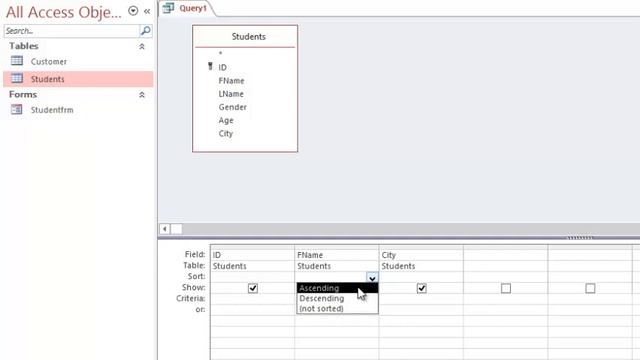Click the Customer table icon
The image size is (640, 360).
(x=17, y=61)
